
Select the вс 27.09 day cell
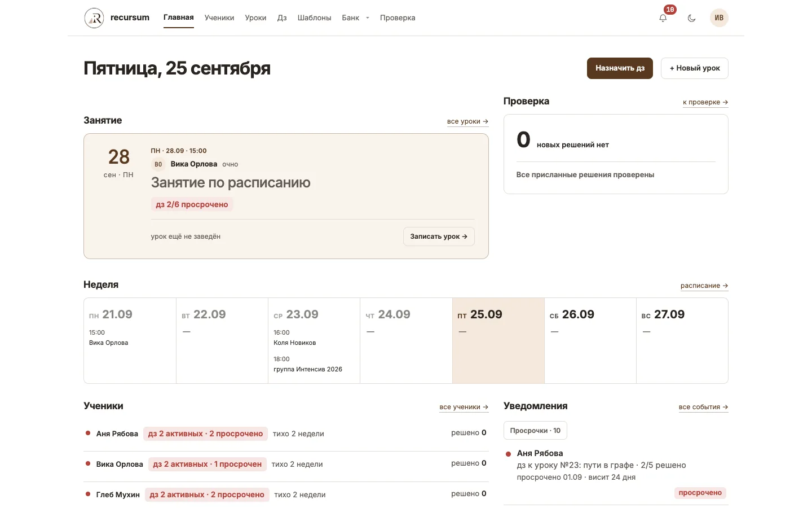682,341
